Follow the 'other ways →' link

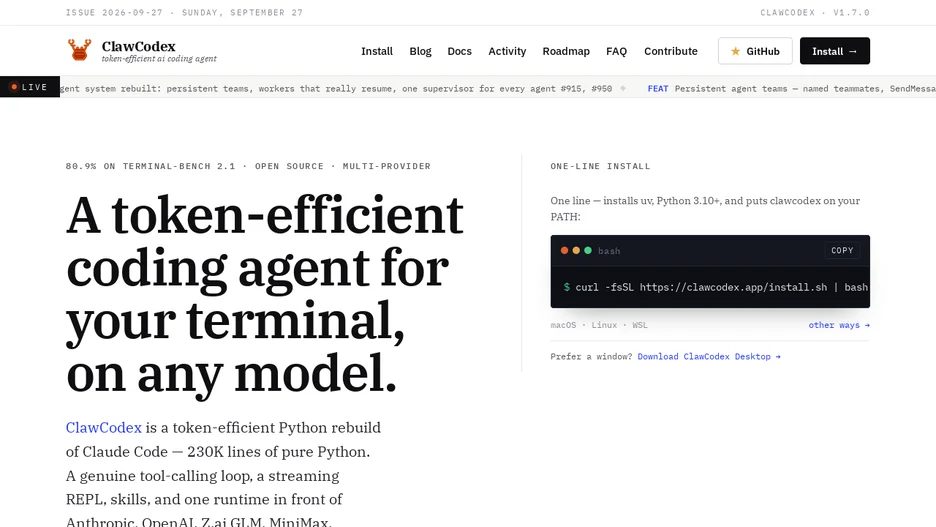[839, 325]
